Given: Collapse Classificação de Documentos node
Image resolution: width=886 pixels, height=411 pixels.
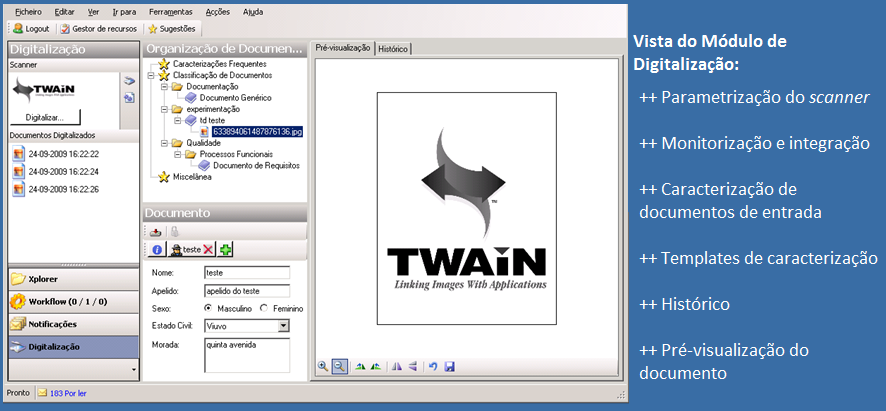Looking at the screenshot, I should coord(151,75).
